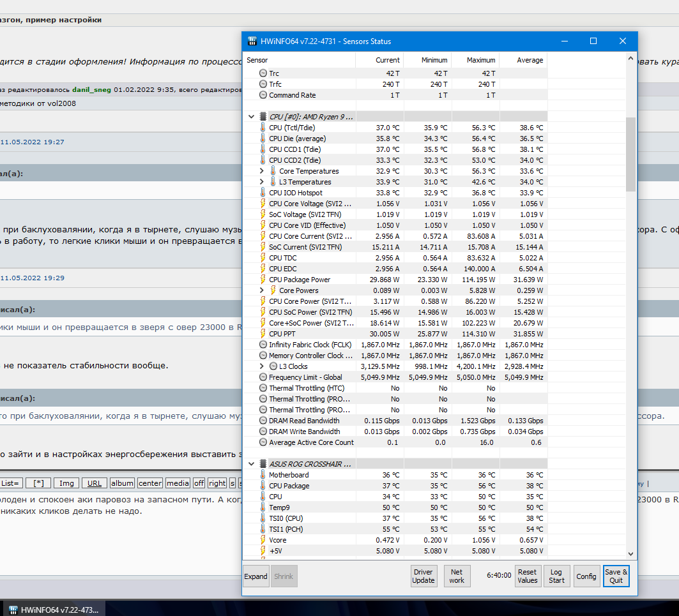
Task: Click the Current column header
Action: 380,60
